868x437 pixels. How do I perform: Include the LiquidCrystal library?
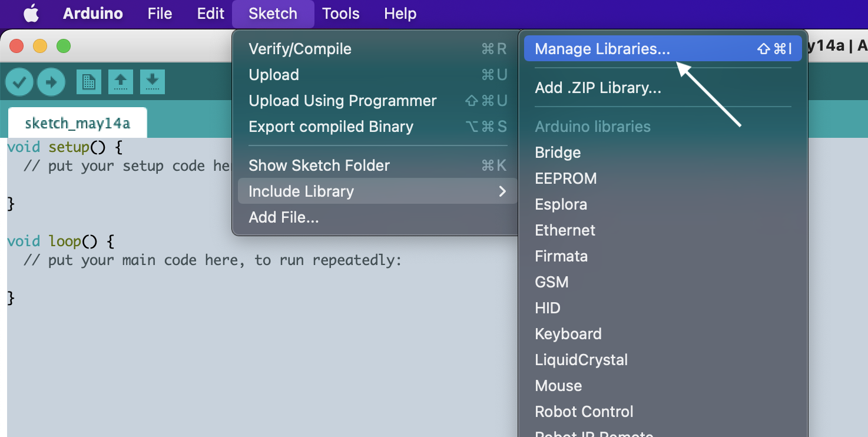[663, 360]
